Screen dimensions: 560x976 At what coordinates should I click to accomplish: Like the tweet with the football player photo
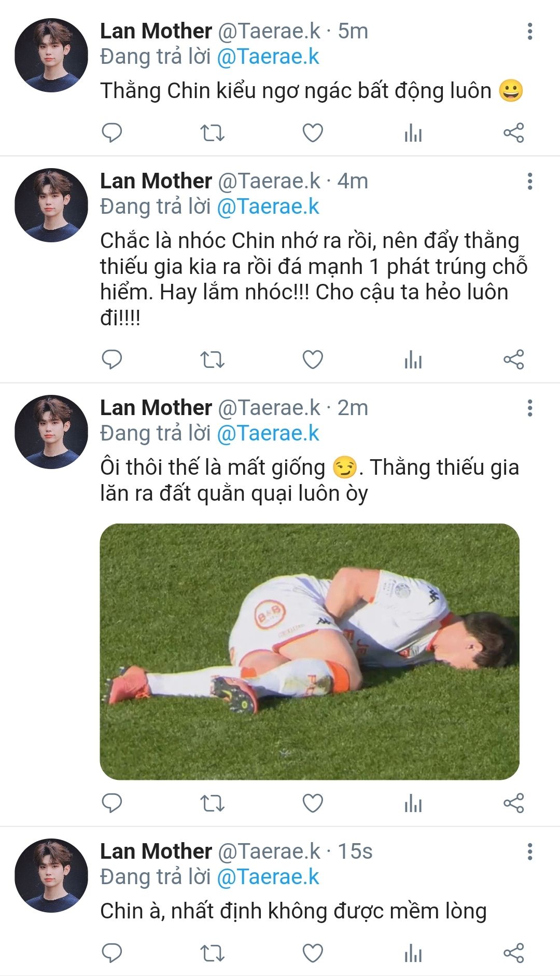[x=313, y=803]
